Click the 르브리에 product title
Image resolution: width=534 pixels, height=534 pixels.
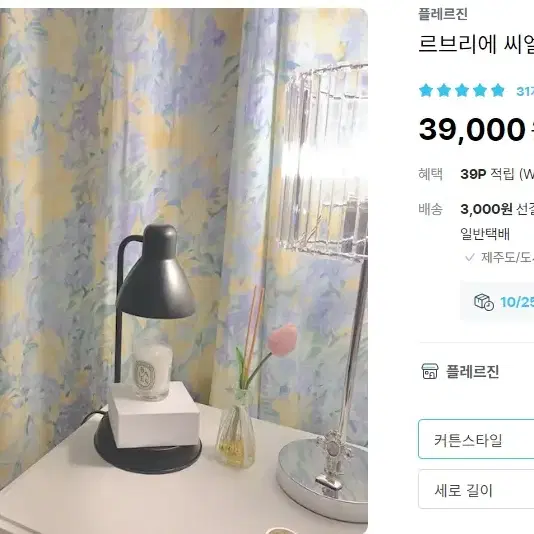point(476,44)
